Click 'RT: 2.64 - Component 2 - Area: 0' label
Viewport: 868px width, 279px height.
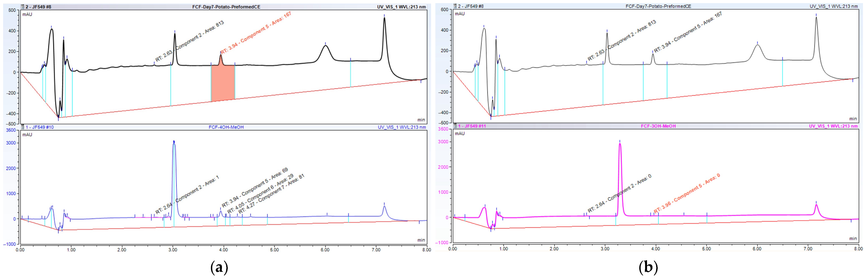point(619,193)
